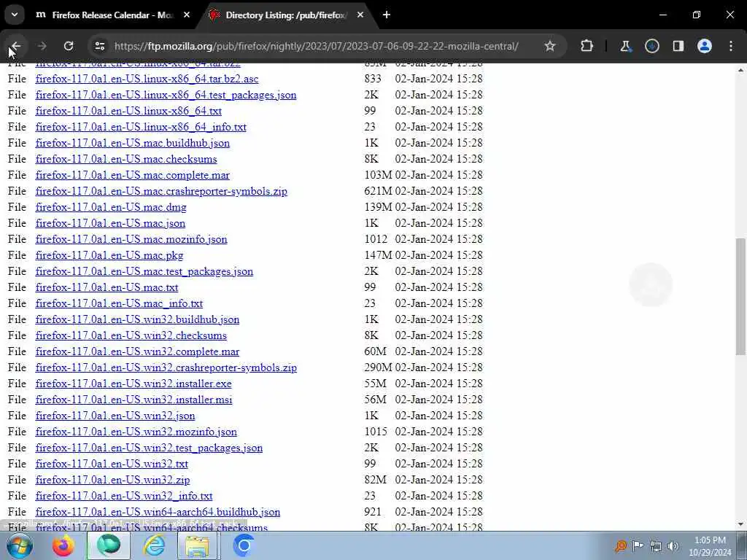Open Chrome Labs flask icon
747x560 pixels.
coord(625,46)
